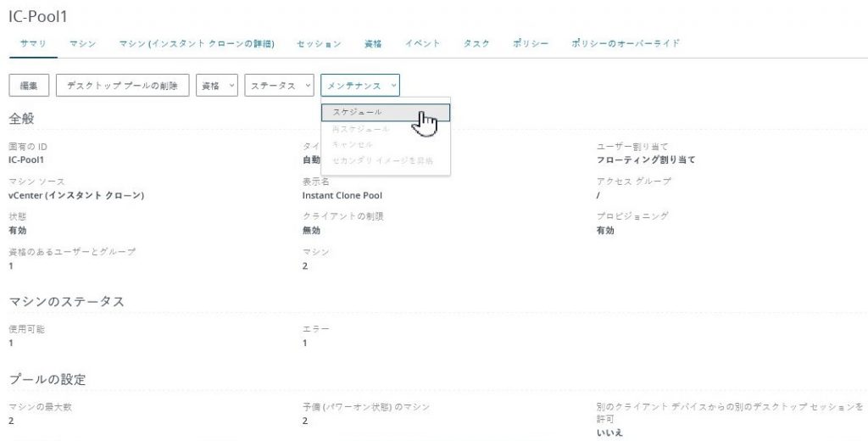Expand the 資格 dropdown button

tap(217, 86)
